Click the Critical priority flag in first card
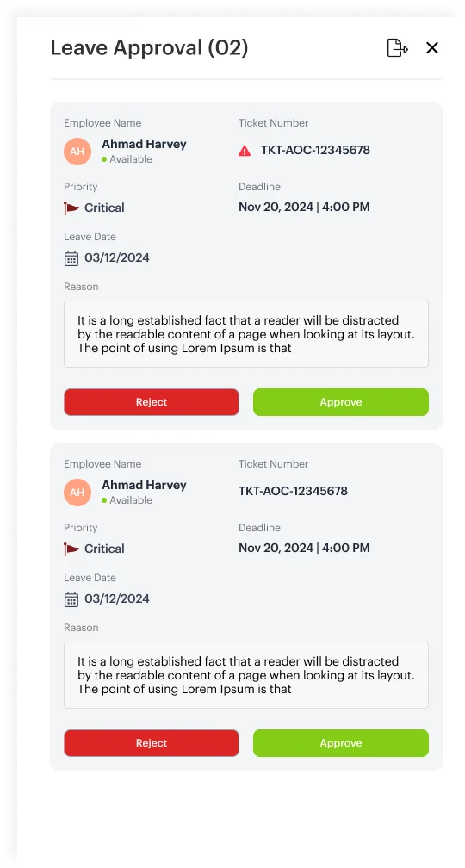This screenshot has width=465, height=868. pos(71,208)
